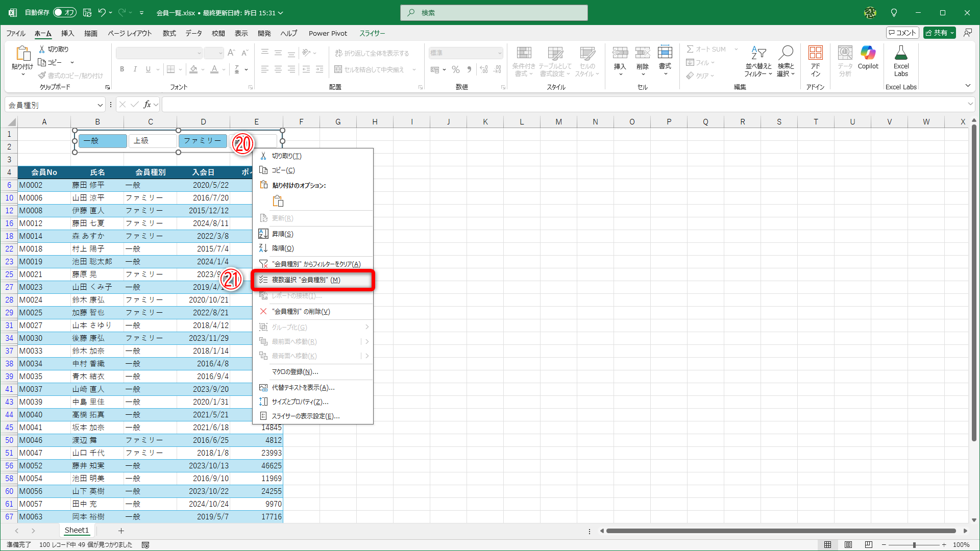The height and width of the screenshot is (551, 980).
Task: Click the zoom slider at bottom
Action: coord(914,545)
